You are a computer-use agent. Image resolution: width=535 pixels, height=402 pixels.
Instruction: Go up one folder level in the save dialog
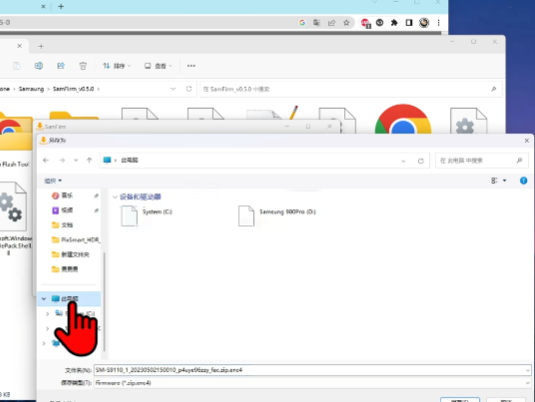click(89, 160)
